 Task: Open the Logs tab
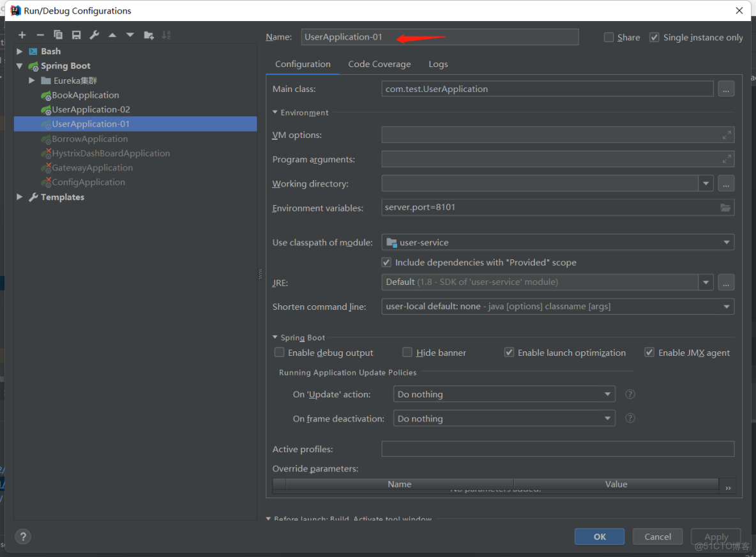(438, 64)
